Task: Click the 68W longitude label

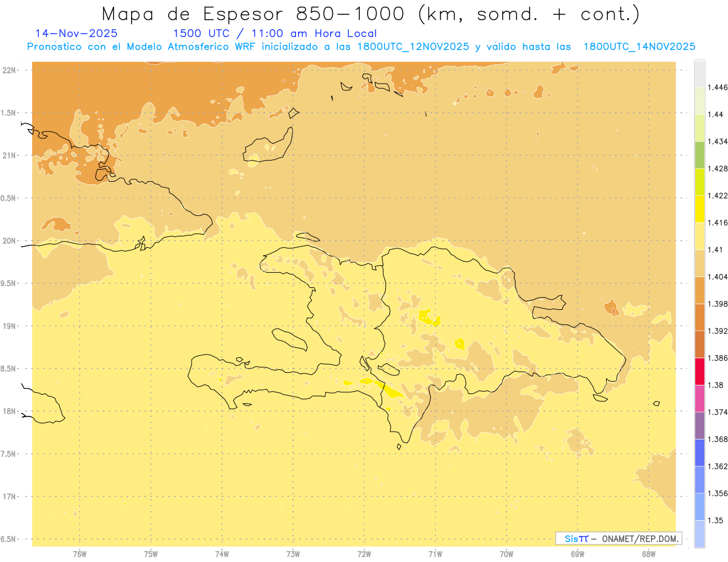Action: (x=649, y=554)
